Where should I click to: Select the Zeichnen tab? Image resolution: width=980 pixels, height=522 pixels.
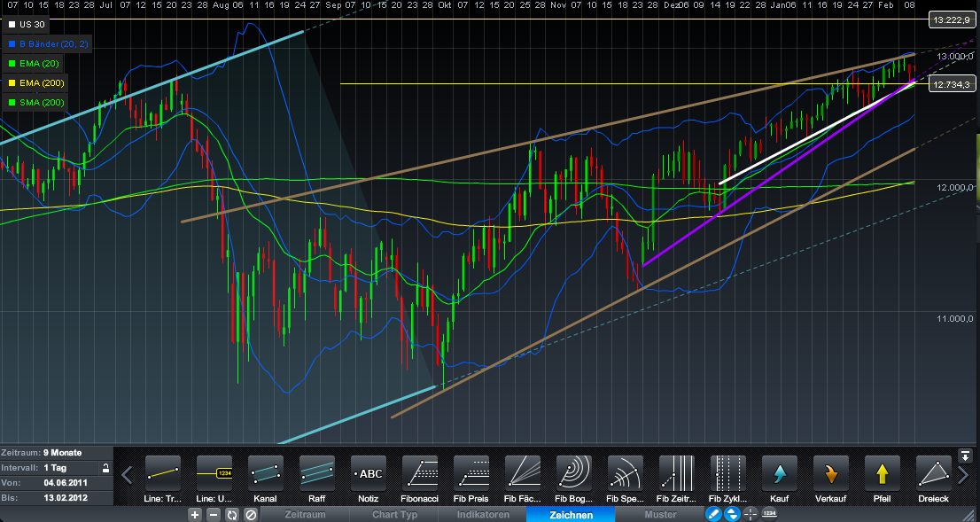(571, 515)
